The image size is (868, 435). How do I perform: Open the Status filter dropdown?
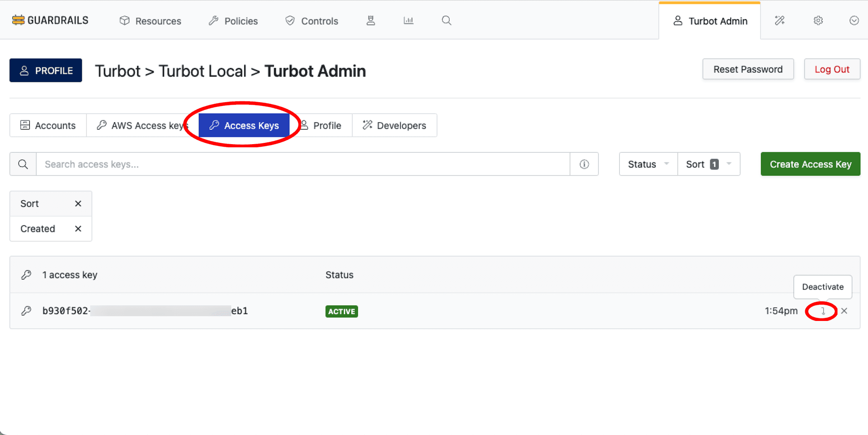pyautogui.click(x=648, y=164)
